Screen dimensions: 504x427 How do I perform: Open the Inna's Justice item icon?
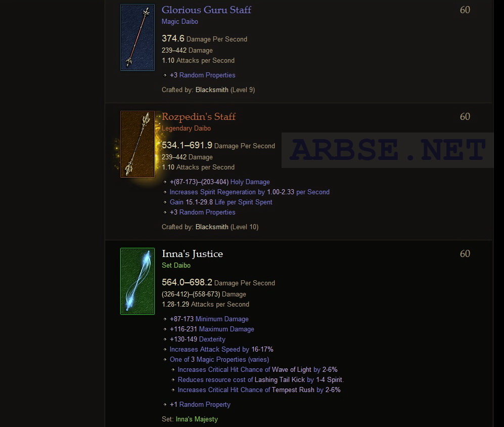[x=138, y=281]
